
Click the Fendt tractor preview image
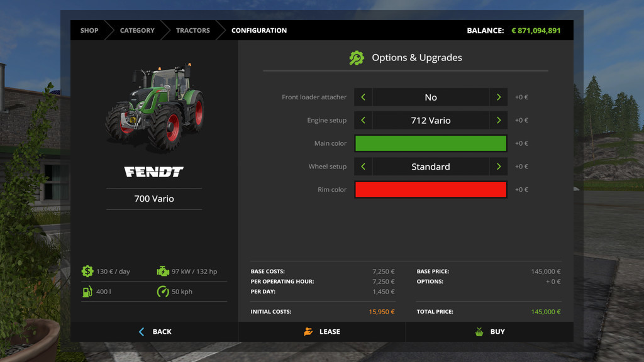click(x=155, y=107)
